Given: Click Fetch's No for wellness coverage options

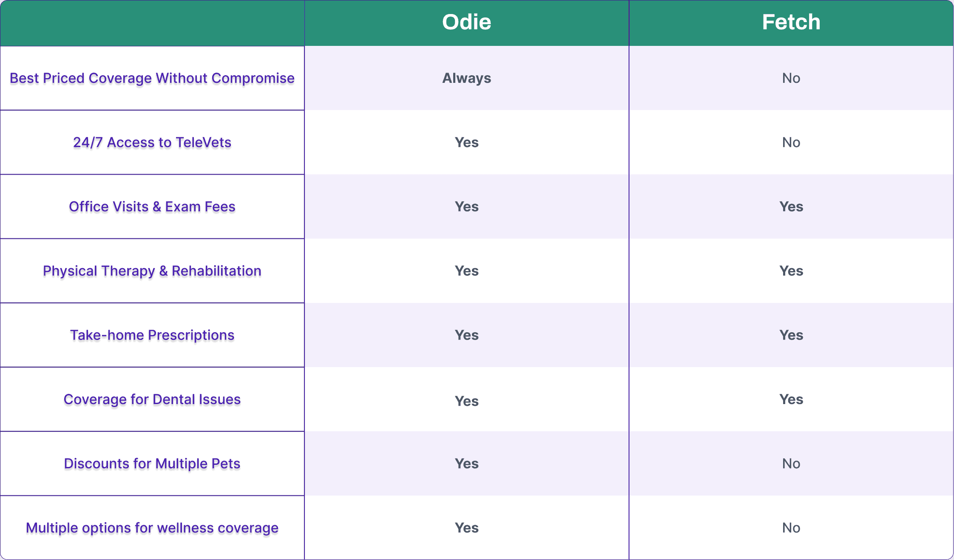Looking at the screenshot, I should pos(791,528).
